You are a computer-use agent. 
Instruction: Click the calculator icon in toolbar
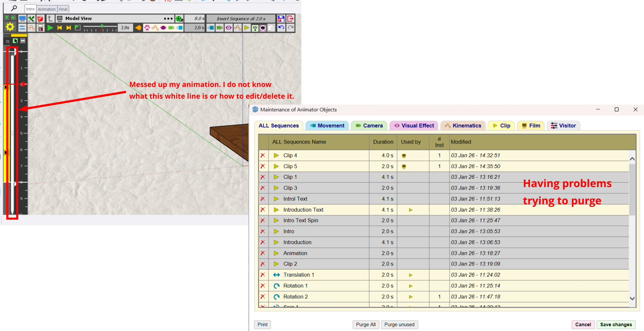tap(40, 28)
